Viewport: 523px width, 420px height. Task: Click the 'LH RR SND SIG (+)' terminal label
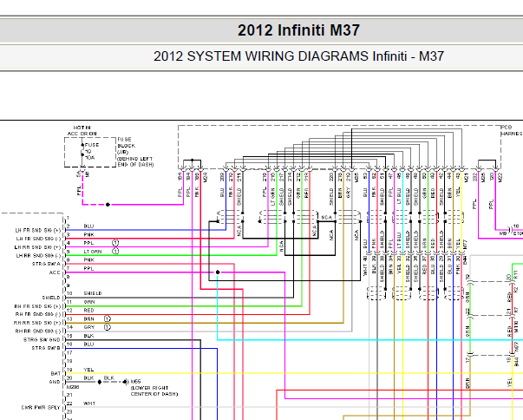38,247
